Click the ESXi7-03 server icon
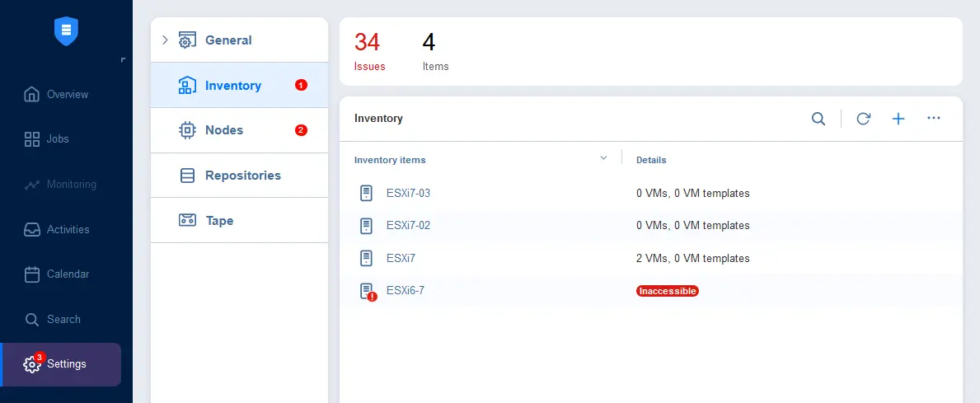 (x=366, y=193)
